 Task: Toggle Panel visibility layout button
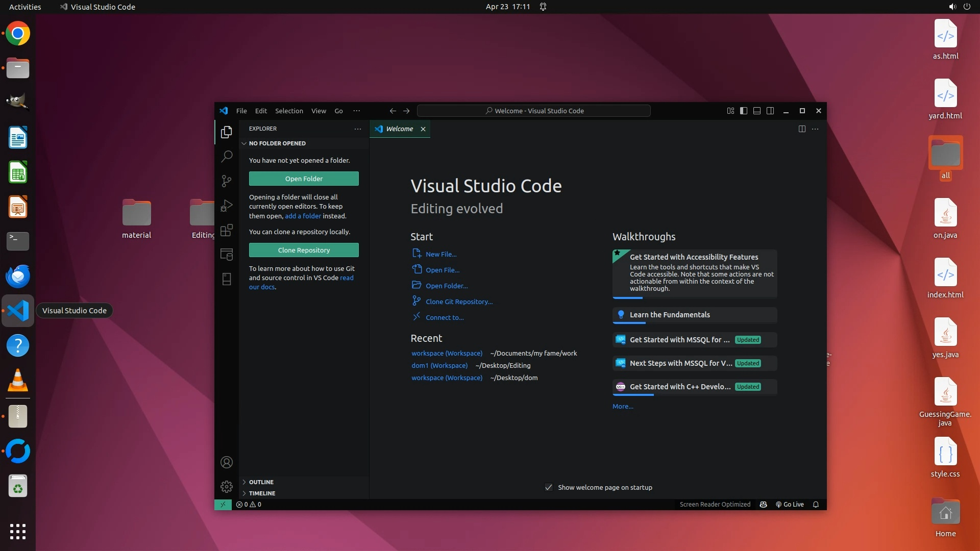757,111
